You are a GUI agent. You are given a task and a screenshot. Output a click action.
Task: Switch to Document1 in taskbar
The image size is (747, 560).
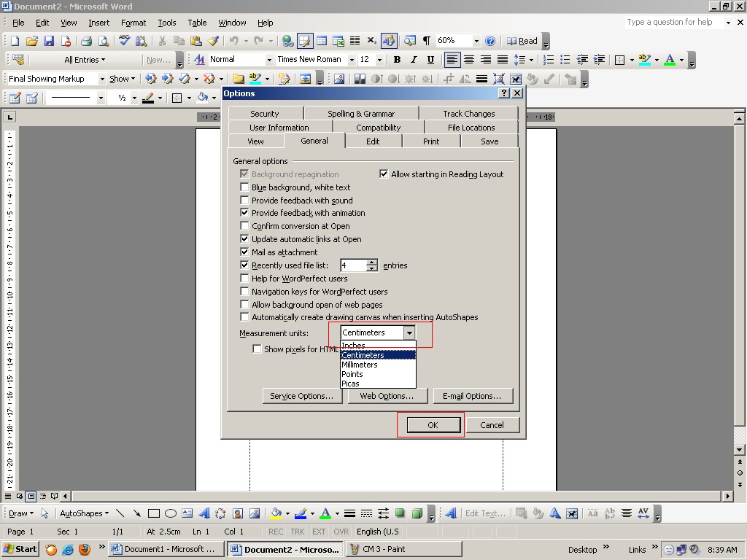tap(166, 549)
